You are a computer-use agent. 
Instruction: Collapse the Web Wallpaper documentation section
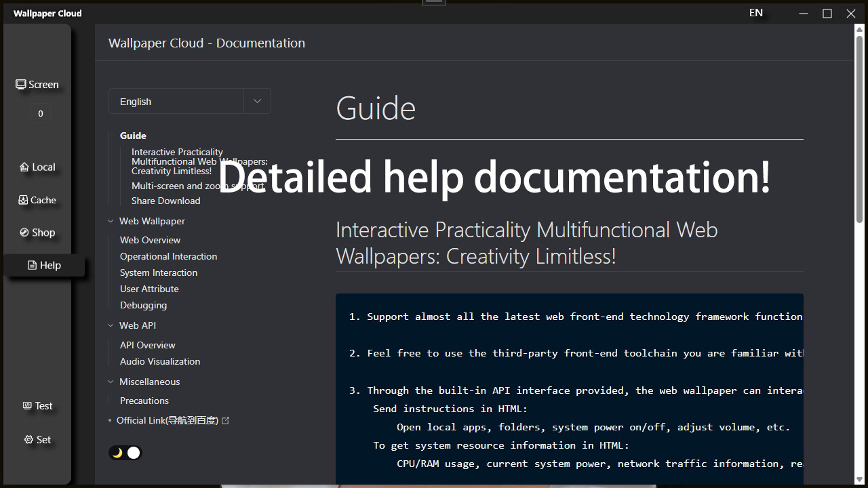(111, 221)
